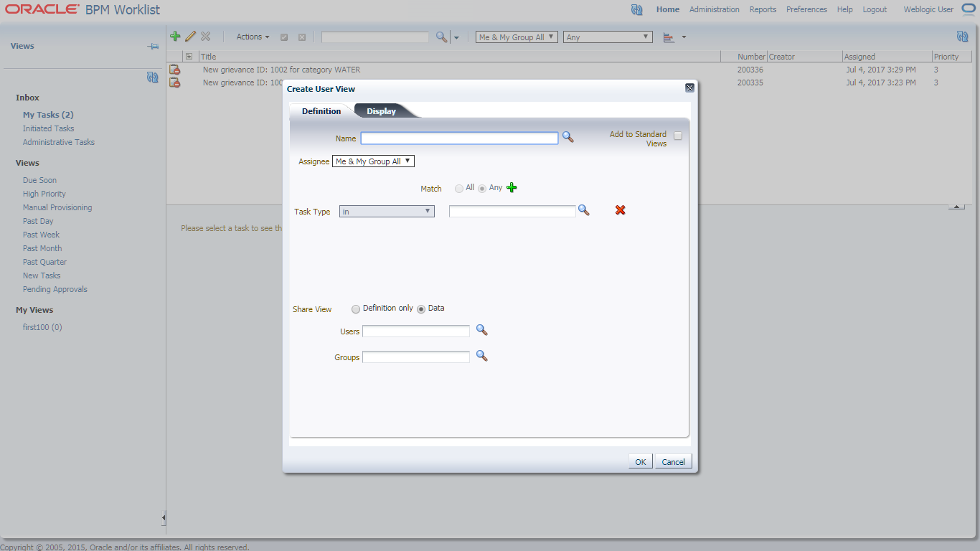This screenshot has height=551, width=980.
Task: Open the Assignee dropdown in the dialog
Action: click(x=373, y=161)
